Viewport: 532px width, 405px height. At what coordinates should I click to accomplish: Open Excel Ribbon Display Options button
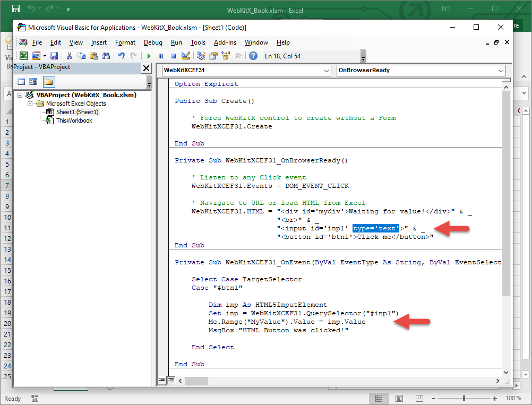point(445,8)
